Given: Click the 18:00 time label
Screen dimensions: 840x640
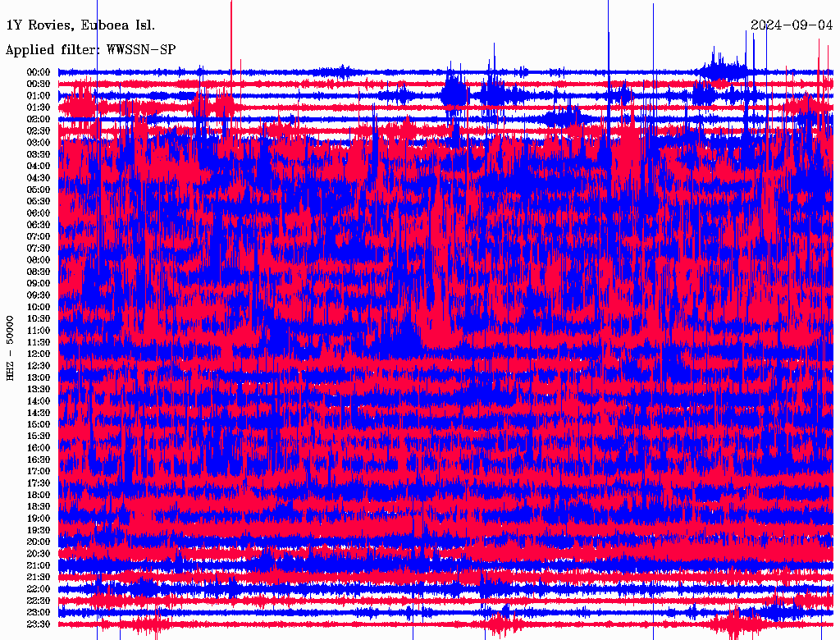Looking at the screenshot, I should [39, 495].
